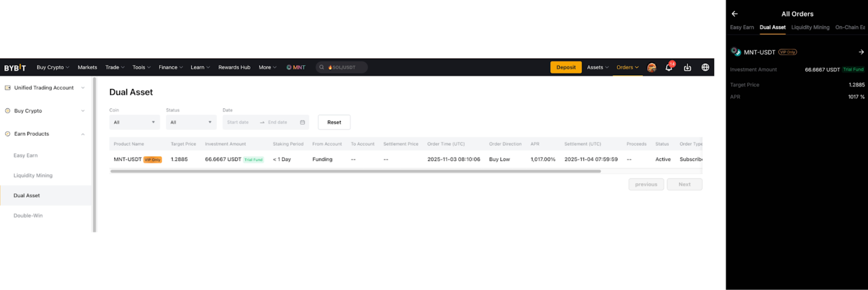Open the Status filter dropdown
Screen dimensions: 868x290
click(x=191, y=123)
